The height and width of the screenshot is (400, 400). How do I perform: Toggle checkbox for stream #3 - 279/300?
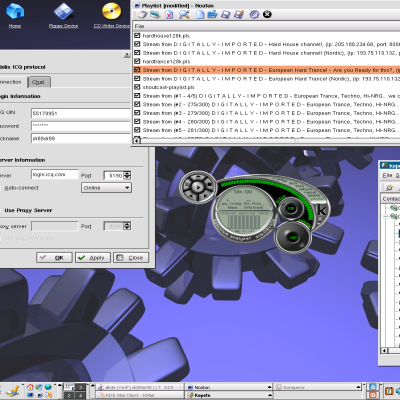[137, 113]
